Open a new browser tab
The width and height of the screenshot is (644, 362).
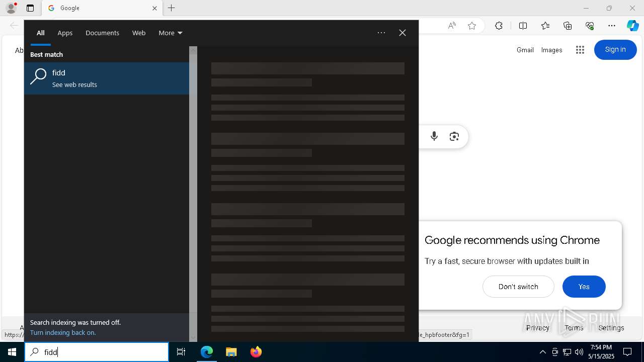coord(172,8)
